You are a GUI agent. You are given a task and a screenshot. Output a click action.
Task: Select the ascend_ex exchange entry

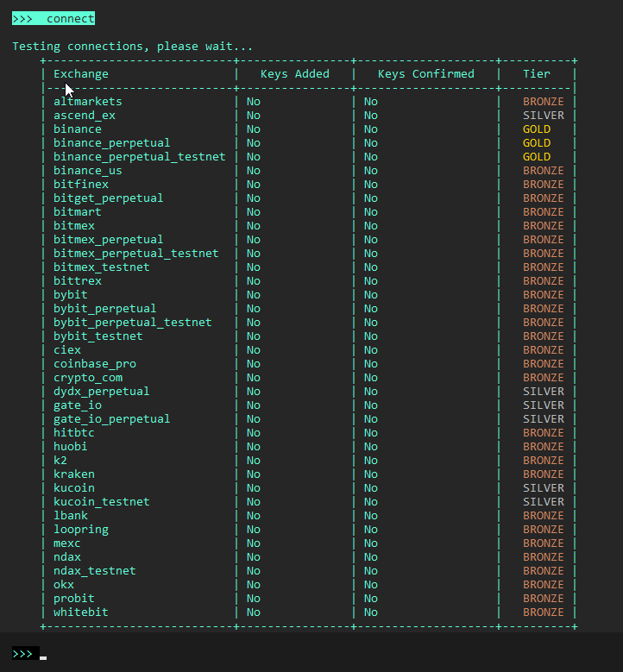[x=85, y=116]
